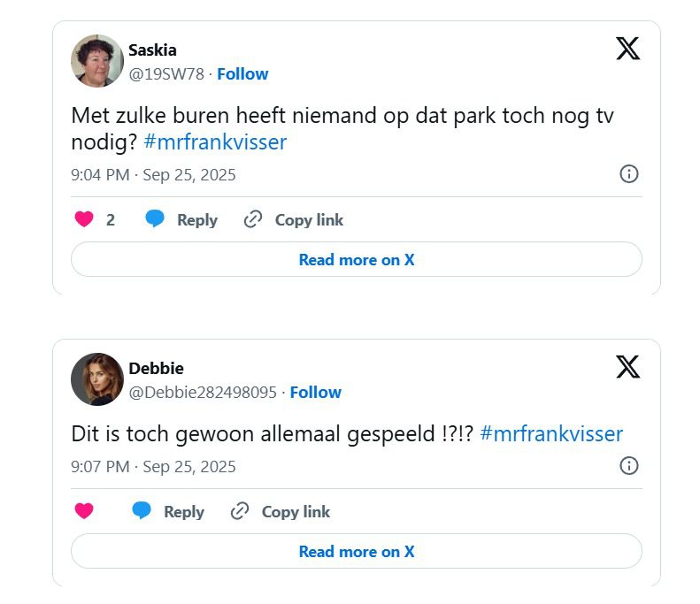Open the 9:04 PM Sep 25 timestamp
This screenshot has width=700, height=604.
(x=153, y=174)
